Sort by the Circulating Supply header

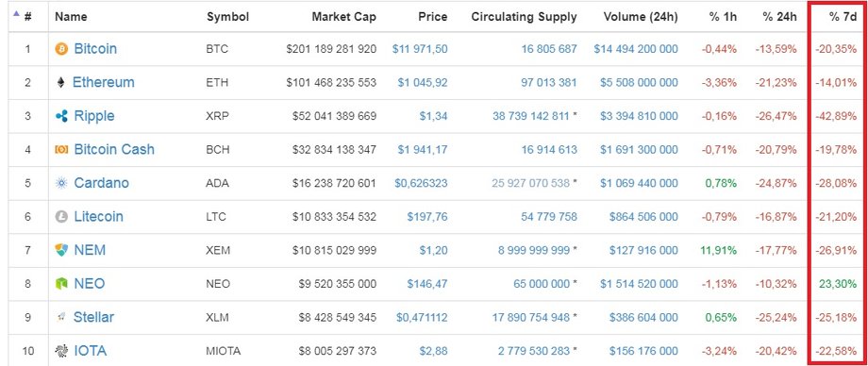pyautogui.click(x=524, y=17)
